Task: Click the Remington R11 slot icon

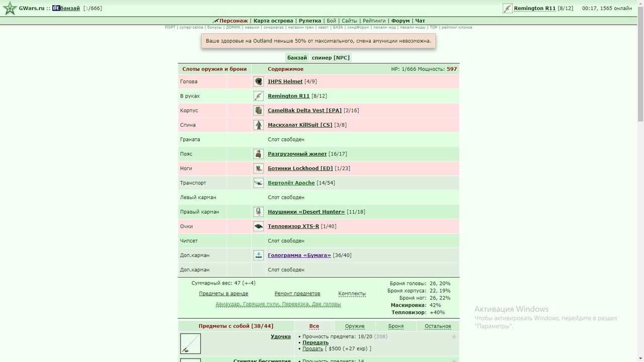Action: tap(259, 96)
